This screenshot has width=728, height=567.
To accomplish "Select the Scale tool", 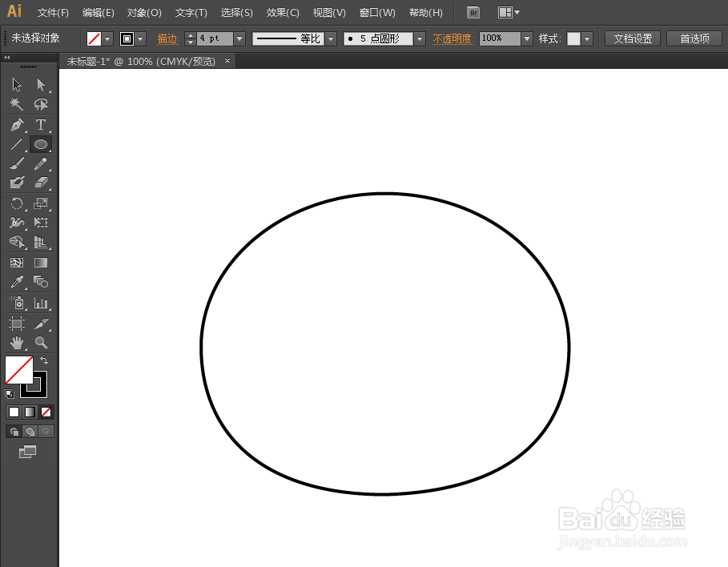I will (x=41, y=203).
